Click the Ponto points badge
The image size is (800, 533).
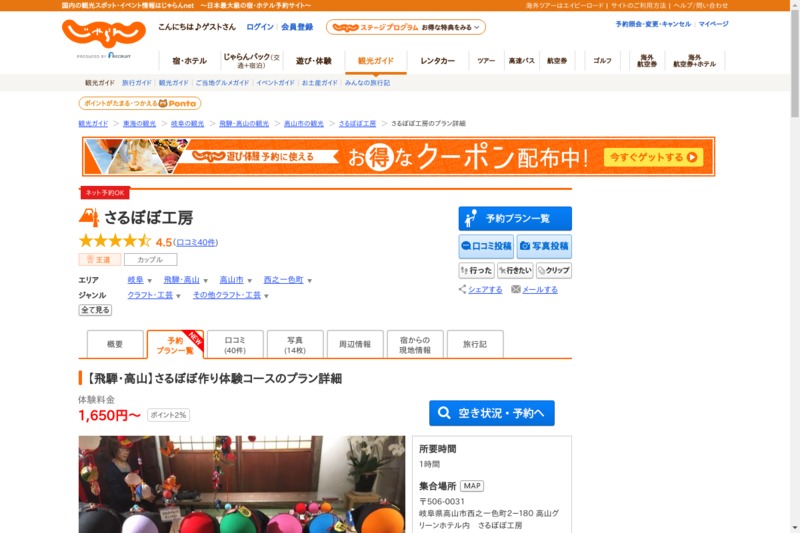click(x=140, y=103)
